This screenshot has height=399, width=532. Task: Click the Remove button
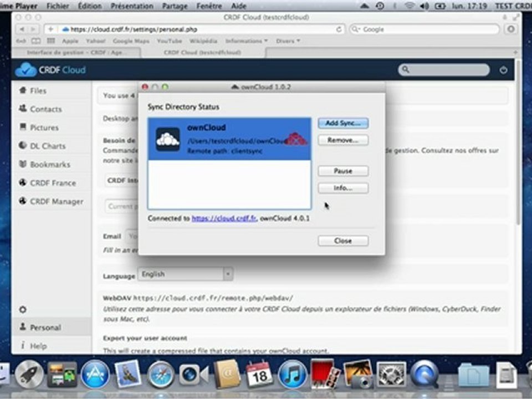coord(343,140)
